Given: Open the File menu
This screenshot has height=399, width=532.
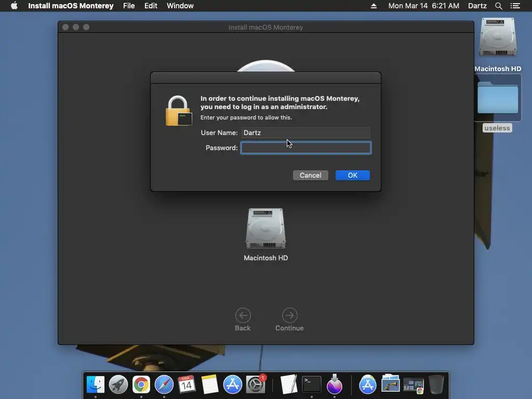Looking at the screenshot, I should [x=129, y=6].
